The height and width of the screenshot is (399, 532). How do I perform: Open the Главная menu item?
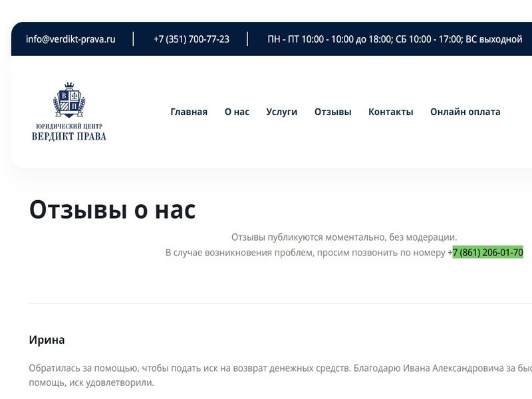click(x=189, y=112)
